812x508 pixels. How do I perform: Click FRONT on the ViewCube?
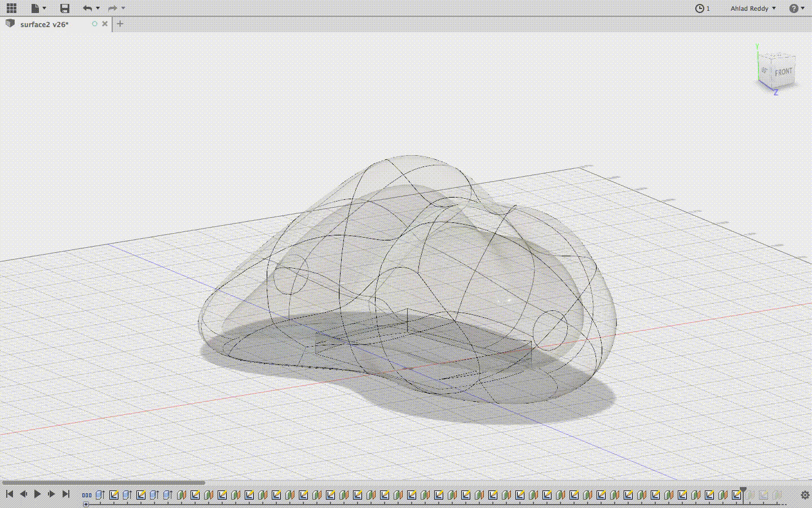click(x=783, y=72)
